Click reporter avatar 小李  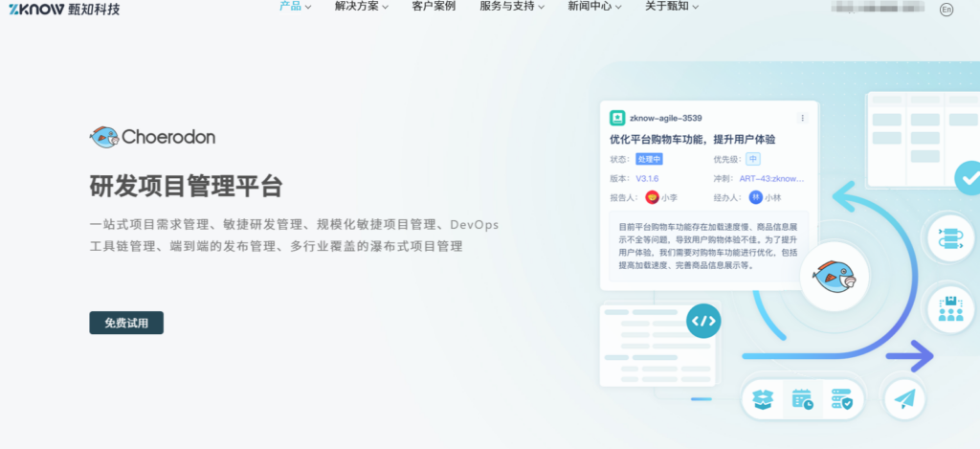(x=652, y=197)
